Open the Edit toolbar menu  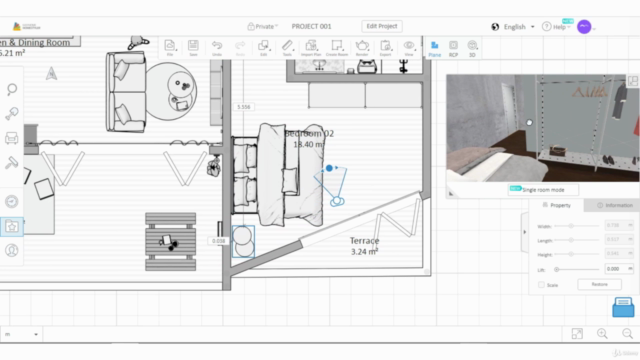[264, 47]
